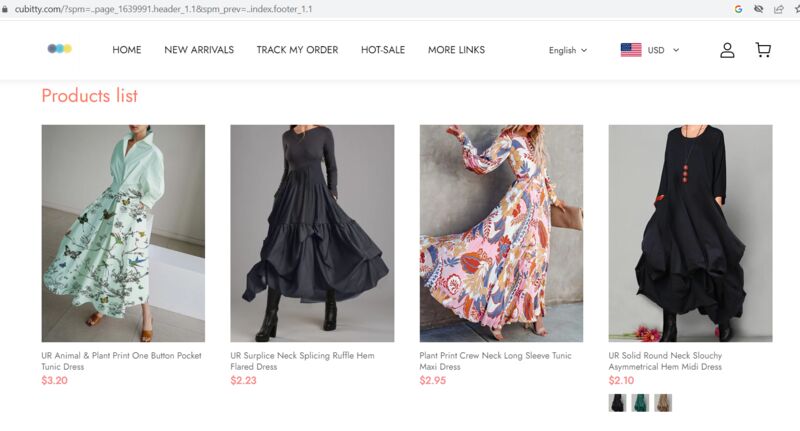The image size is (800, 431).
Task: Click the Google icon in address bar
Action: click(x=738, y=9)
